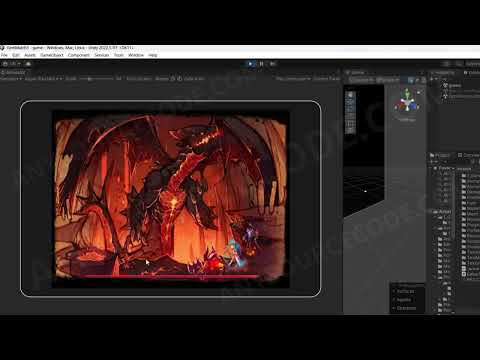Image resolution: width=480 pixels, height=360 pixels.
Task: Select the Simulator view tab
Action: coord(14,72)
